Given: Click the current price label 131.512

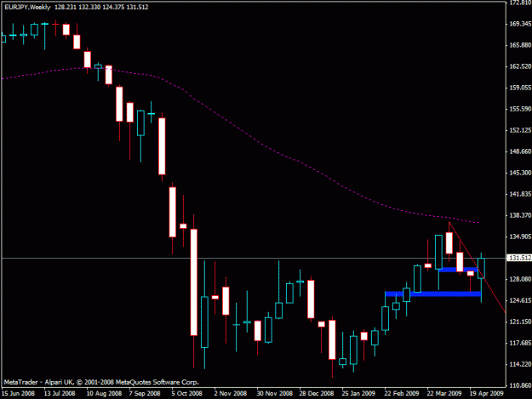Looking at the screenshot, I should [520, 258].
